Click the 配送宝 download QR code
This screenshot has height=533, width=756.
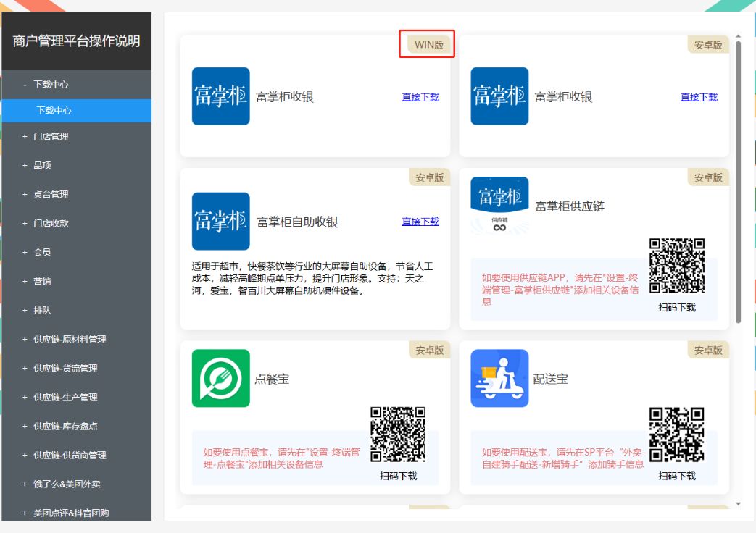(677, 435)
